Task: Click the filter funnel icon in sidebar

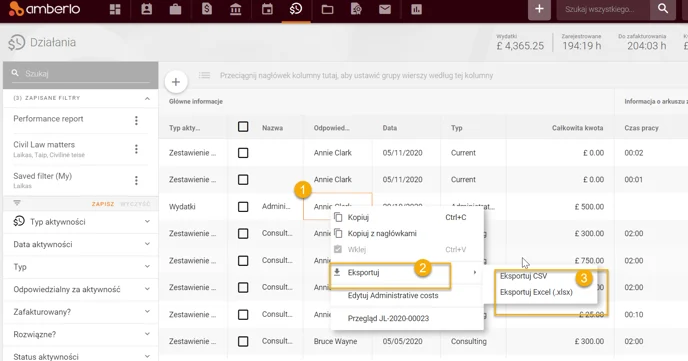Action: (x=17, y=203)
